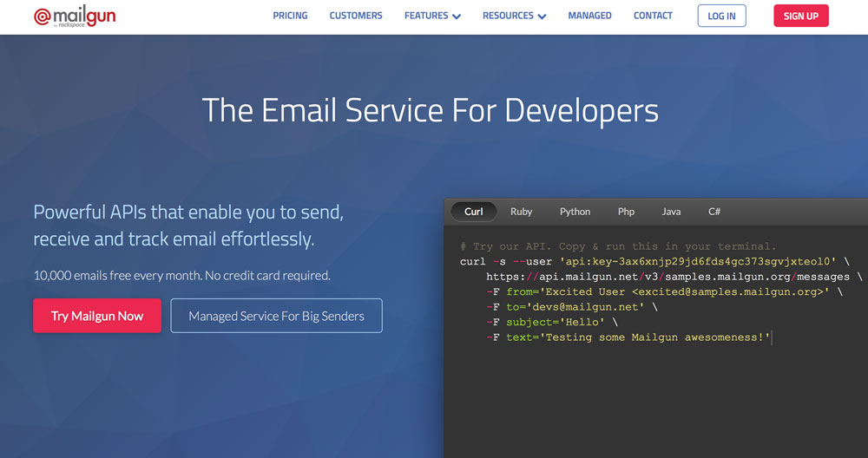Navigate to the Contact page
The width and height of the screenshot is (868, 458).
coord(653,16)
